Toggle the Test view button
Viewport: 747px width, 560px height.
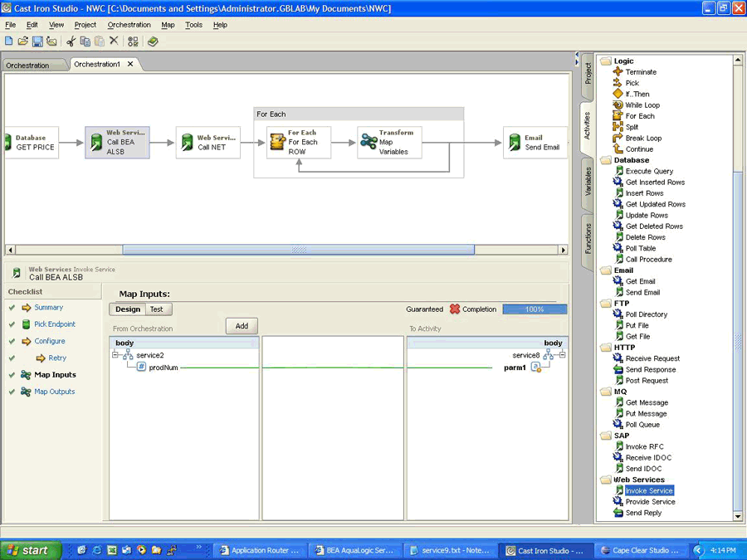tap(156, 309)
